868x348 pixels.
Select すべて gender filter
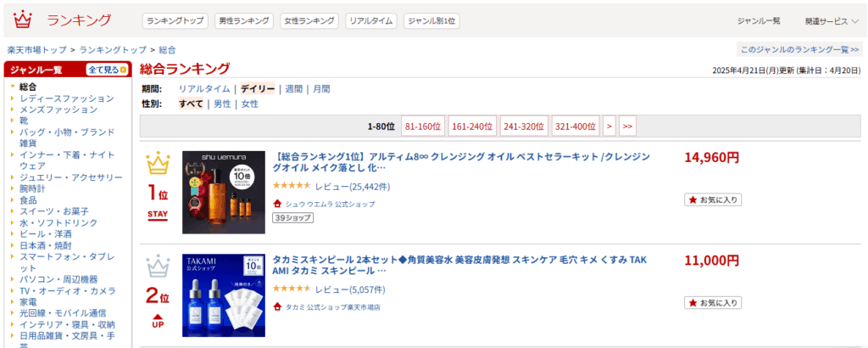[191, 104]
